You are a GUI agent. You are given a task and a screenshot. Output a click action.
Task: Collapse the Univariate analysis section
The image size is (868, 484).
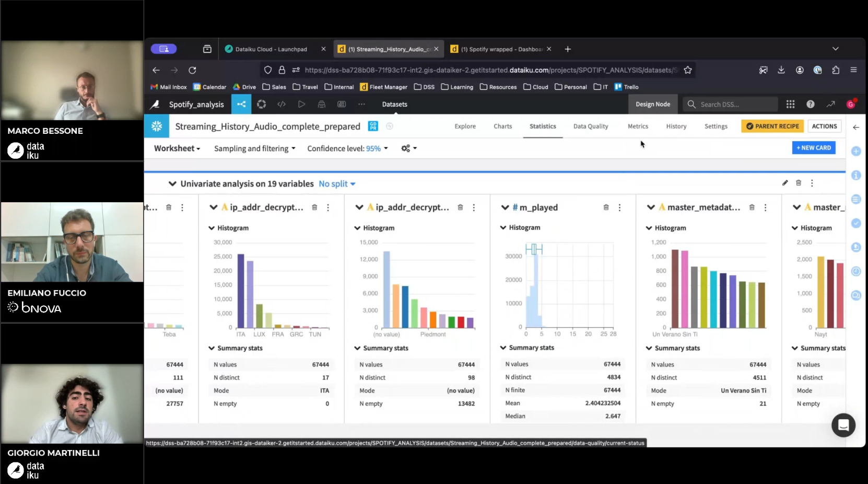point(172,184)
